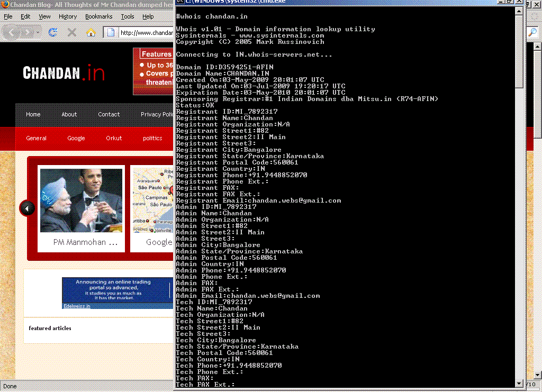Click the CHANDAN.in site logo
The image size is (542, 392).
(x=64, y=72)
